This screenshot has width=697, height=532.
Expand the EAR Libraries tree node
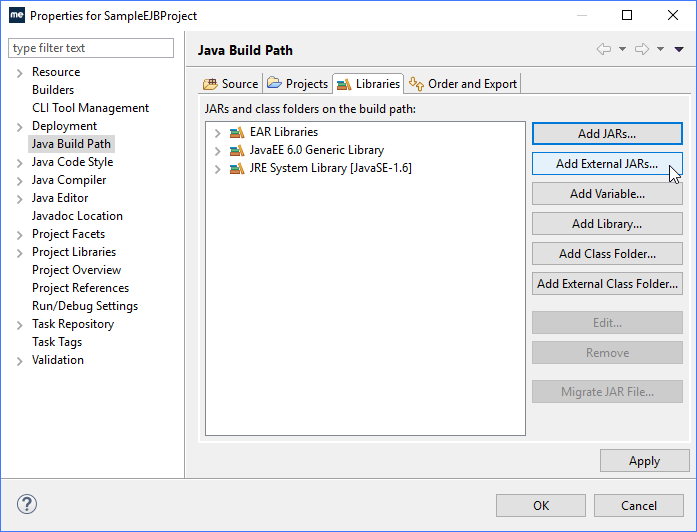217,132
